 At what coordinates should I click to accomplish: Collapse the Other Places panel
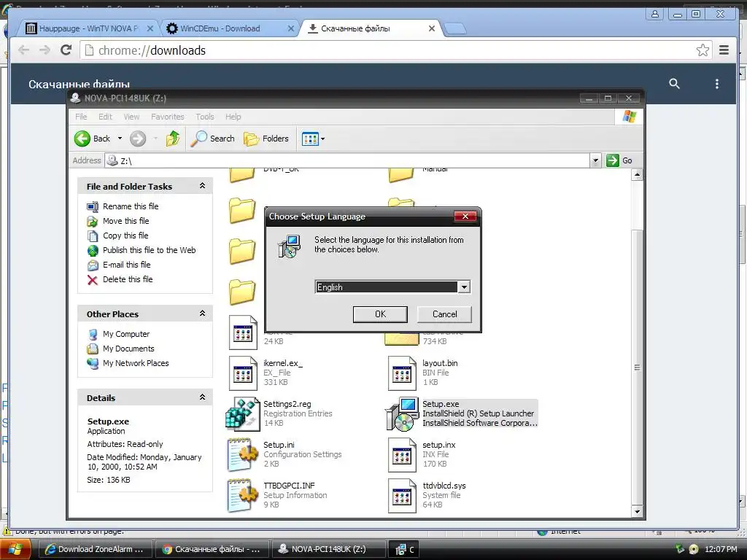coord(202,314)
